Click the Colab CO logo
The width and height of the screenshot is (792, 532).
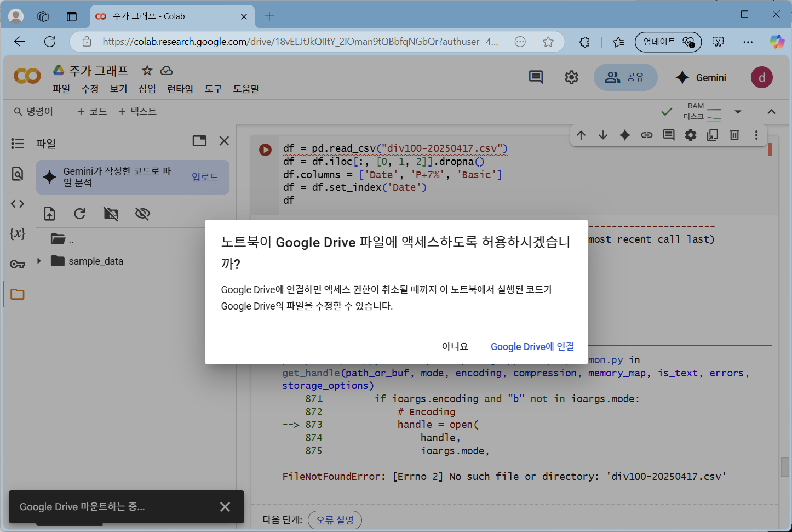click(27, 76)
